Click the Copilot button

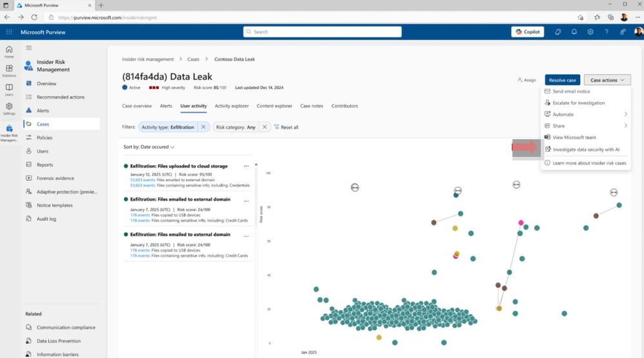528,32
